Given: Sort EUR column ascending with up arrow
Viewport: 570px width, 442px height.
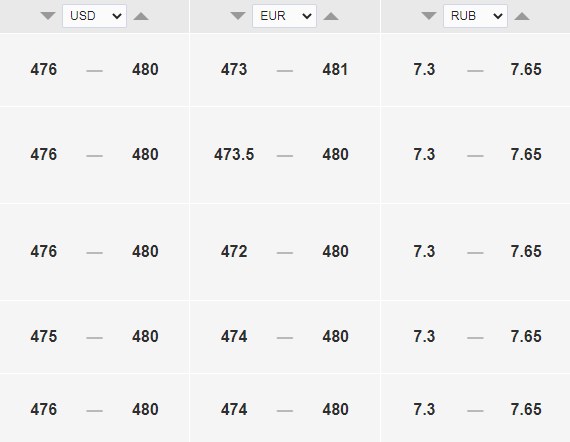Looking at the screenshot, I should (x=331, y=16).
